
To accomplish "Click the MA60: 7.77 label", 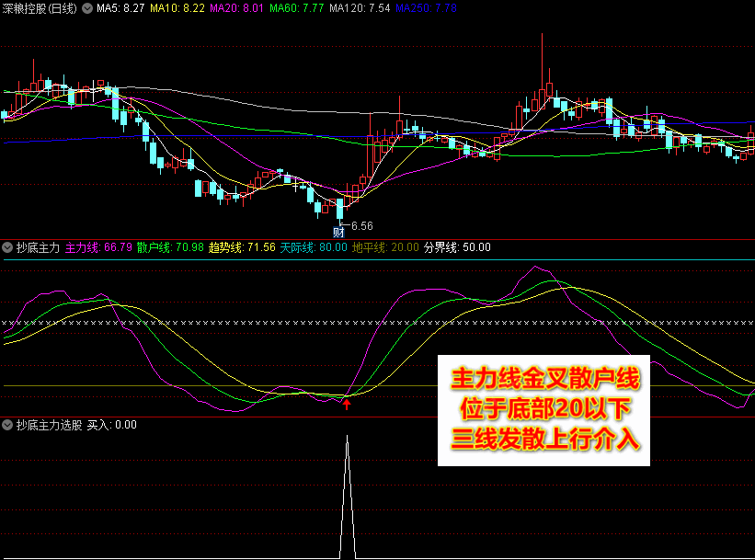I will 297,8.
